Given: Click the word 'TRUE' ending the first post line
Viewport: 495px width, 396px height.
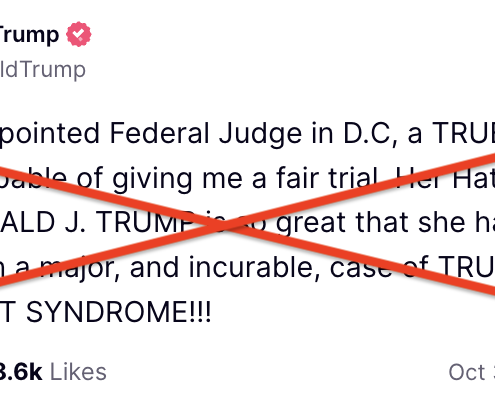Looking at the screenshot, I should click(x=463, y=133).
